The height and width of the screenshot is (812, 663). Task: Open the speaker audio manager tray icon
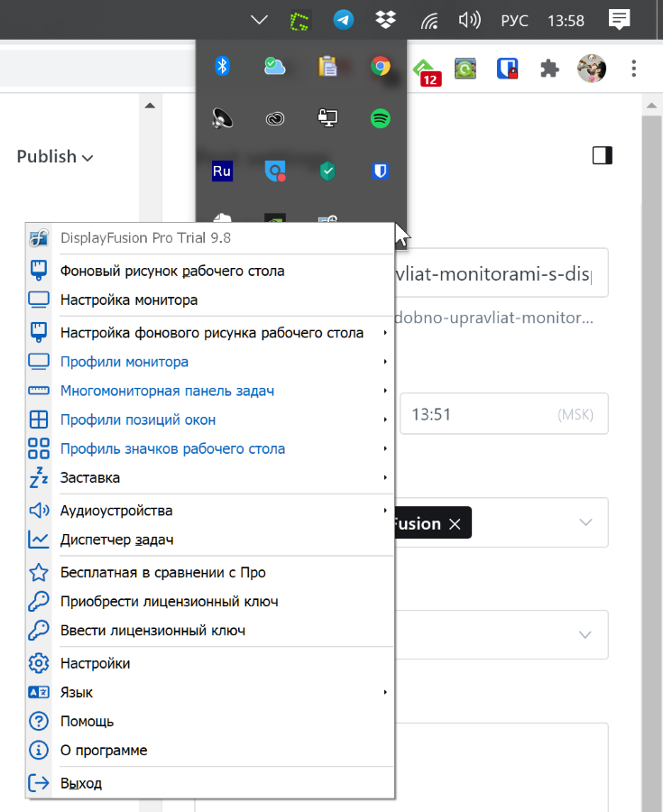[x=222, y=118]
